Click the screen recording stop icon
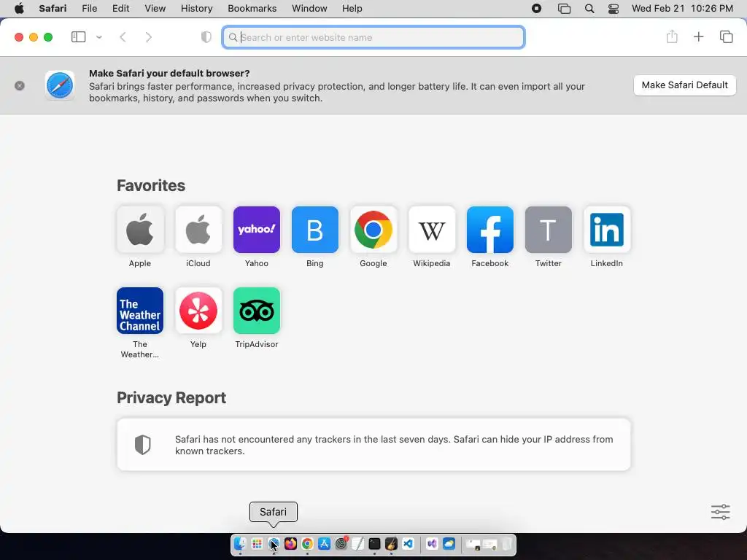The height and width of the screenshot is (560, 747). coord(536,9)
